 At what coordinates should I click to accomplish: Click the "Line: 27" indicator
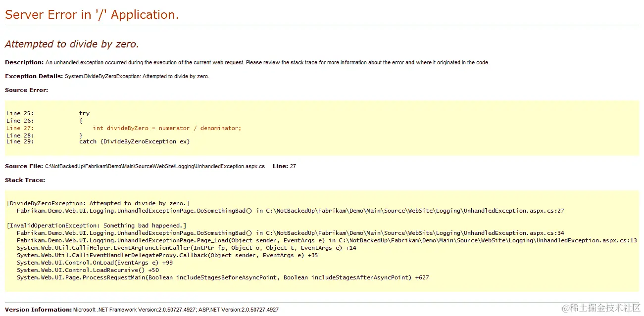click(284, 166)
